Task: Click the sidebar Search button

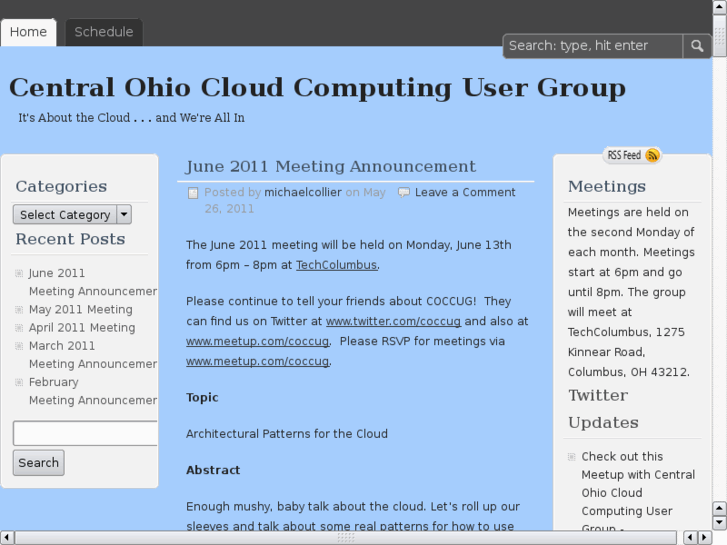Action: [38, 463]
